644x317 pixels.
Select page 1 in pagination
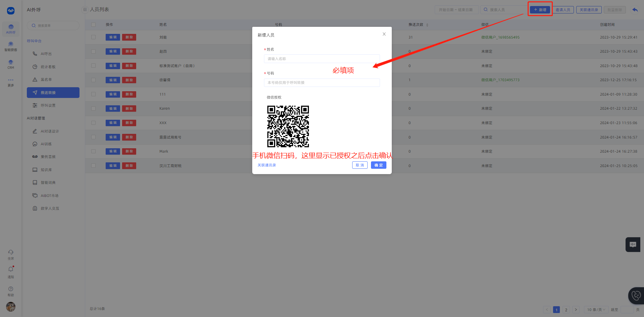coord(556,310)
